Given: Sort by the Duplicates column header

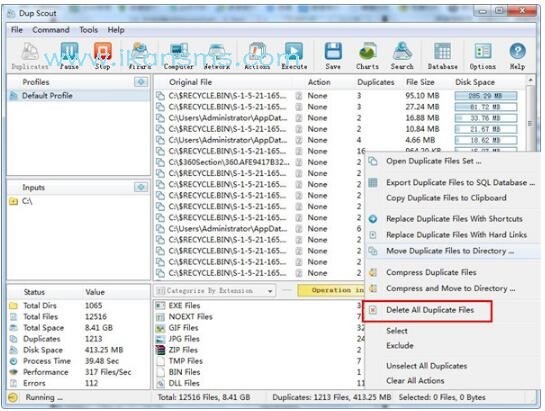Looking at the screenshot, I should 376,82.
